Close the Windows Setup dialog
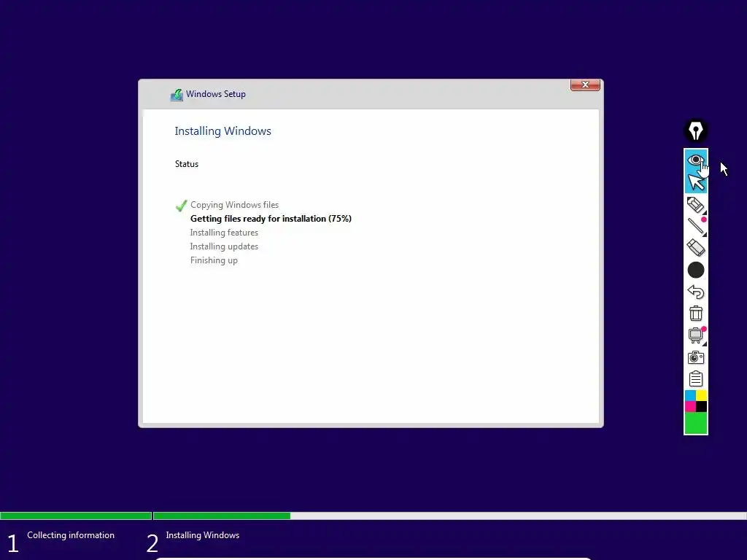Image resolution: width=747 pixels, height=560 pixels. (x=585, y=85)
